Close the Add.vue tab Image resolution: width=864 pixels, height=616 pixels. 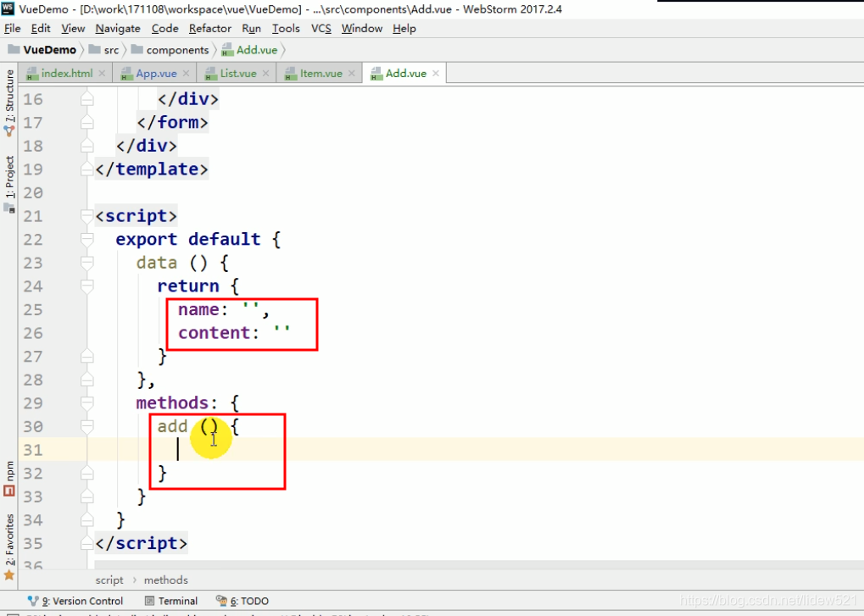[436, 73]
